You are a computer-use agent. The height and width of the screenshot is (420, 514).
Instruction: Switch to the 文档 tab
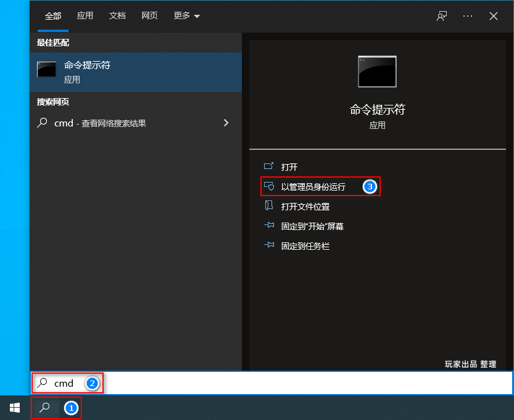click(x=117, y=16)
